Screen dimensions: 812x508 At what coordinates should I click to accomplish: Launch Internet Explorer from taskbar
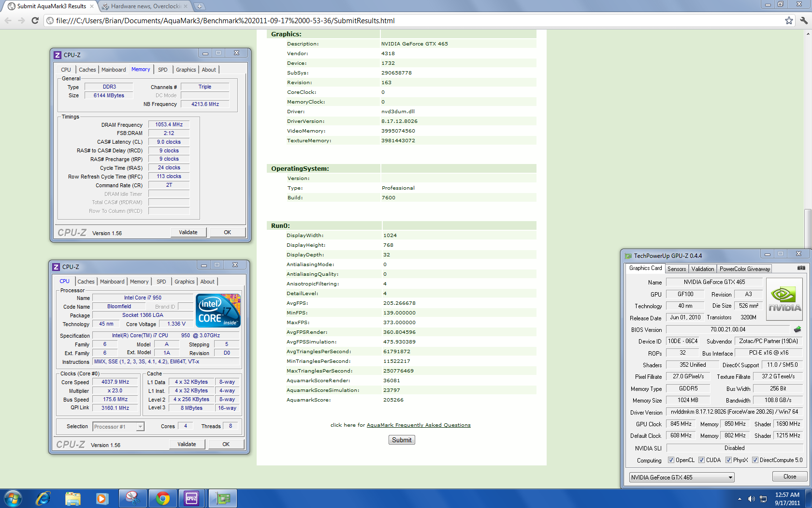pyautogui.click(x=43, y=498)
